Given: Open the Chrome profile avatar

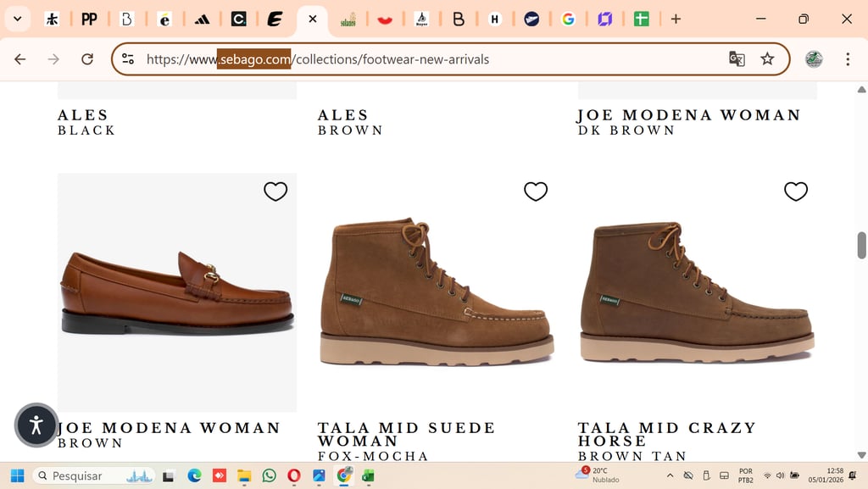Looking at the screenshot, I should 813,59.
